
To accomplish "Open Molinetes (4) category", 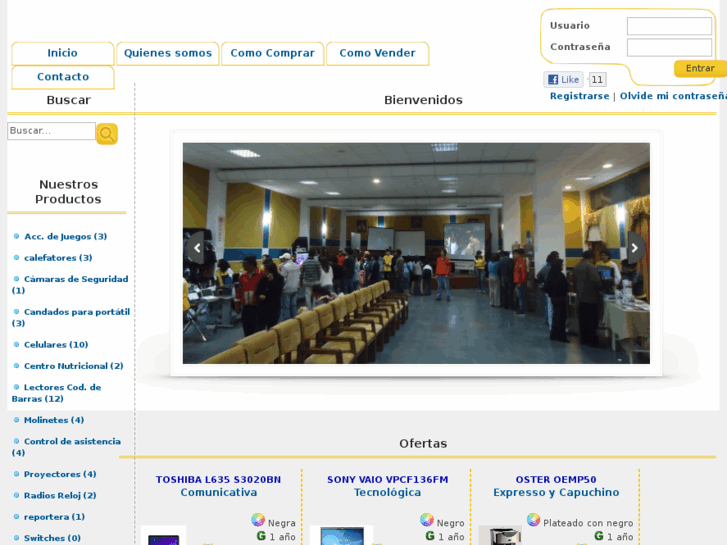I will pyautogui.click(x=54, y=420).
